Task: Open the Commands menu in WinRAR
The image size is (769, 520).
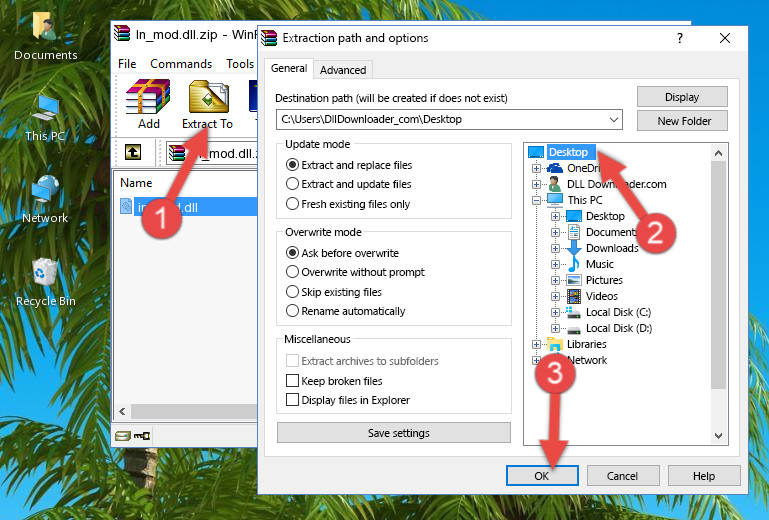Action: [181, 64]
